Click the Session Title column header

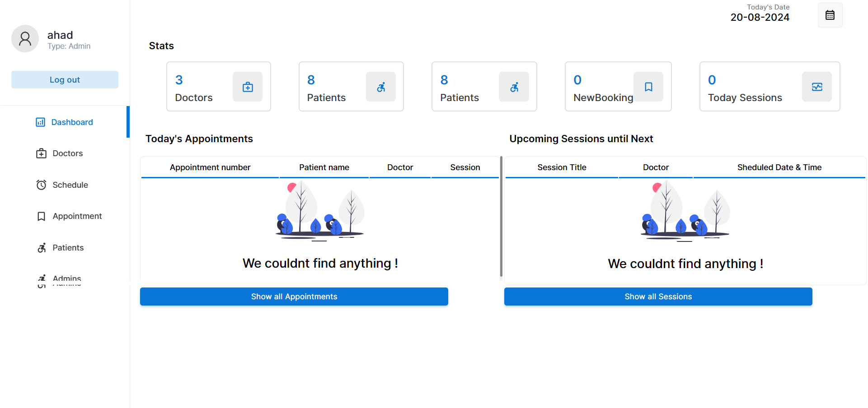pos(562,167)
